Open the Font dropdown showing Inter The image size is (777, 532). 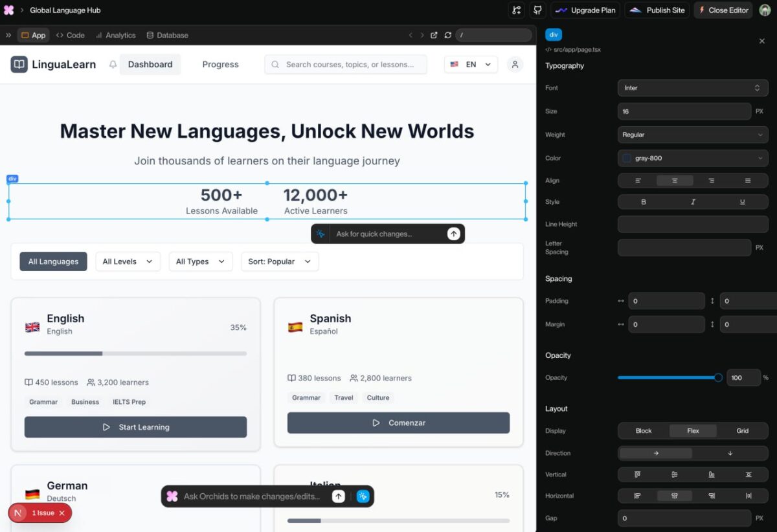coord(692,88)
